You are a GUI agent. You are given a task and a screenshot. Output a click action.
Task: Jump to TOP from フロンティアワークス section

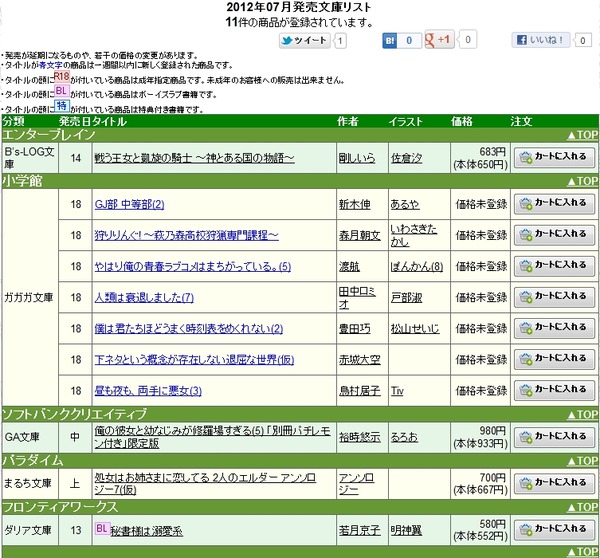click(x=582, y=507)
